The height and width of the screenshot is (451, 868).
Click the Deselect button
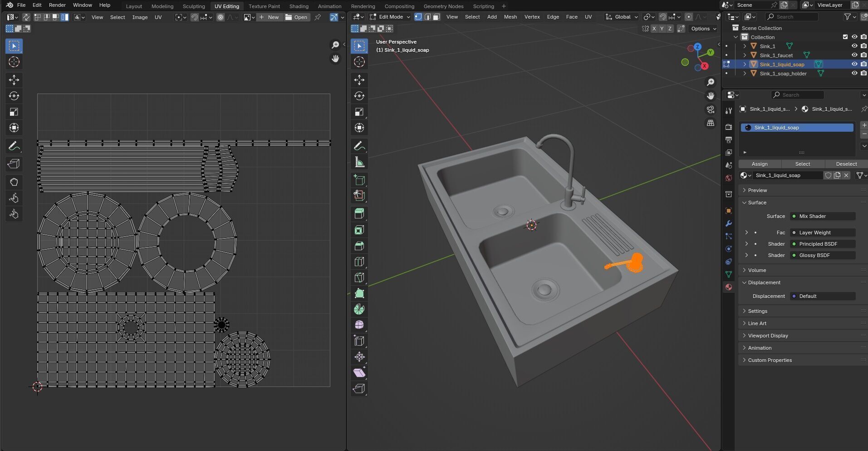pos(846,164)
